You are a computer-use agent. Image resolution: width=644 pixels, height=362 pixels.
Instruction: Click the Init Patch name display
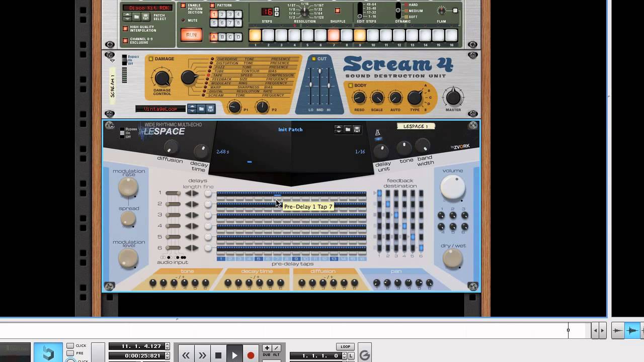[x=290, y=129]
